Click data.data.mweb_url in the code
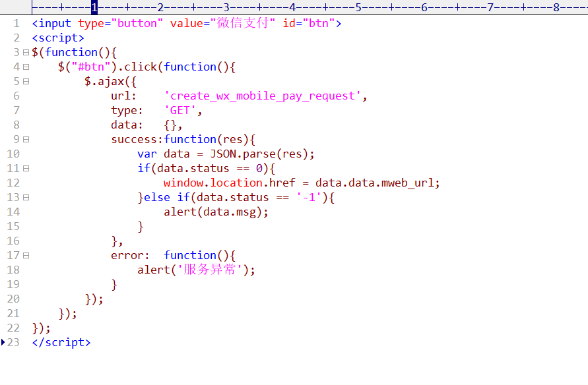Image resolution: width=588 pixels, height=385 pixels. [374, 183]
